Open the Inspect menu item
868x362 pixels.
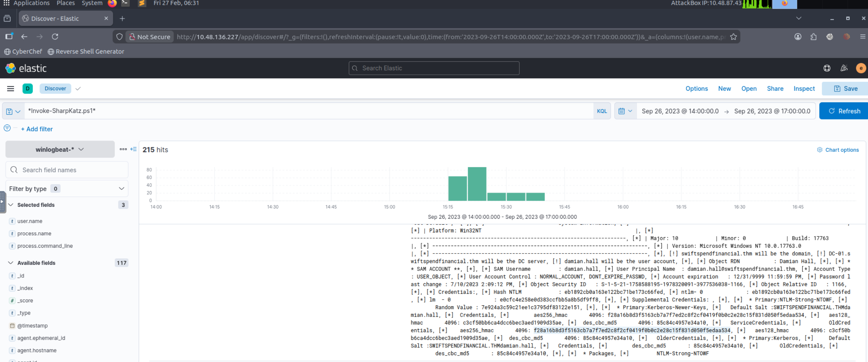click(804, 89)
